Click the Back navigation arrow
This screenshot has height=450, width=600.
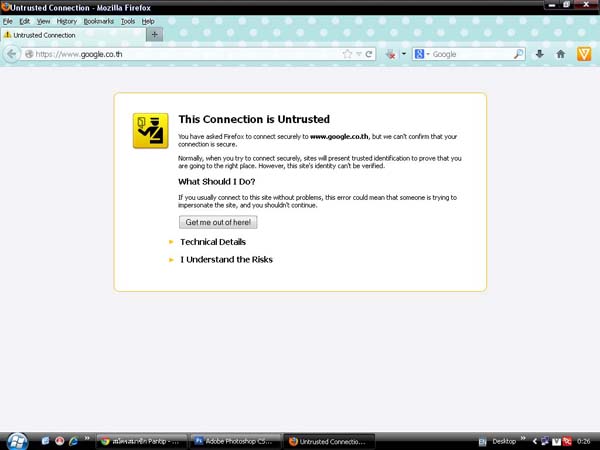coord(13,54)
